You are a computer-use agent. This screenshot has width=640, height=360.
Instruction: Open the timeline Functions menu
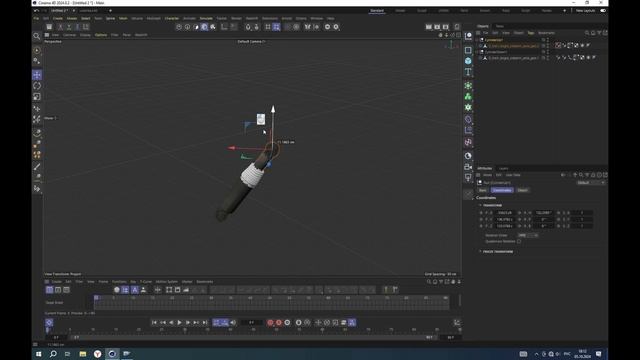pyautogui.click(x=119, y=282)
